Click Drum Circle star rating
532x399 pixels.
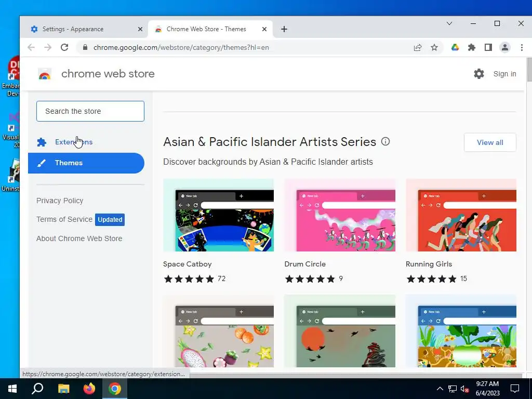coord(310,279)
